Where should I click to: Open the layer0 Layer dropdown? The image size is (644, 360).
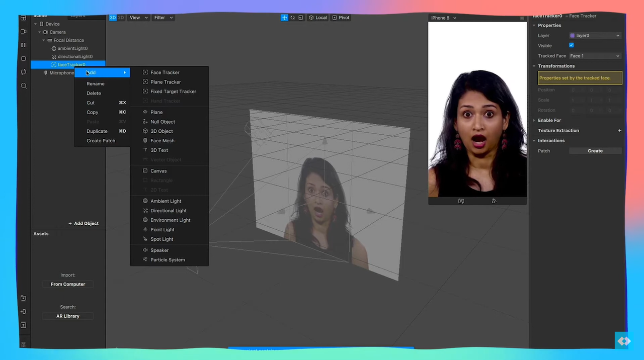[x=595, y=36]
